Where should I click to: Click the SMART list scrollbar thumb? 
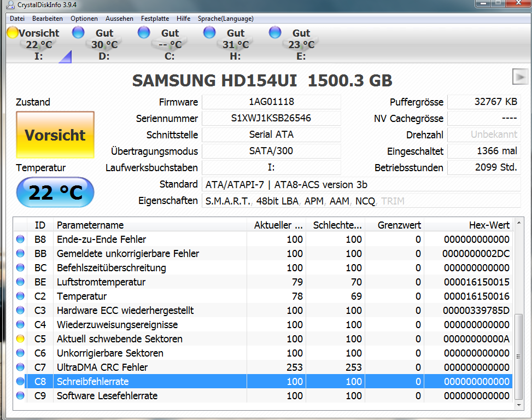click(519, 357)
